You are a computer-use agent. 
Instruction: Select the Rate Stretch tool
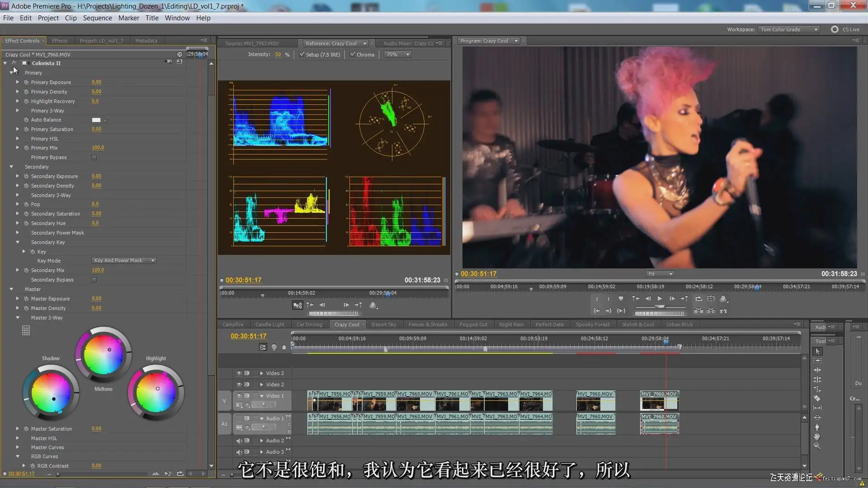pyautogui.click(x=817, y=389)
